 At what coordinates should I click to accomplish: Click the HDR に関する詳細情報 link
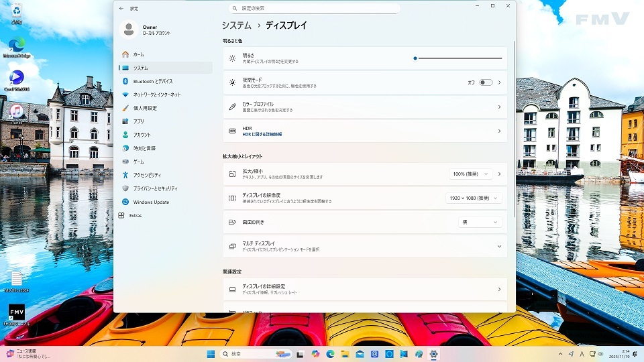[x=262, y=134]
